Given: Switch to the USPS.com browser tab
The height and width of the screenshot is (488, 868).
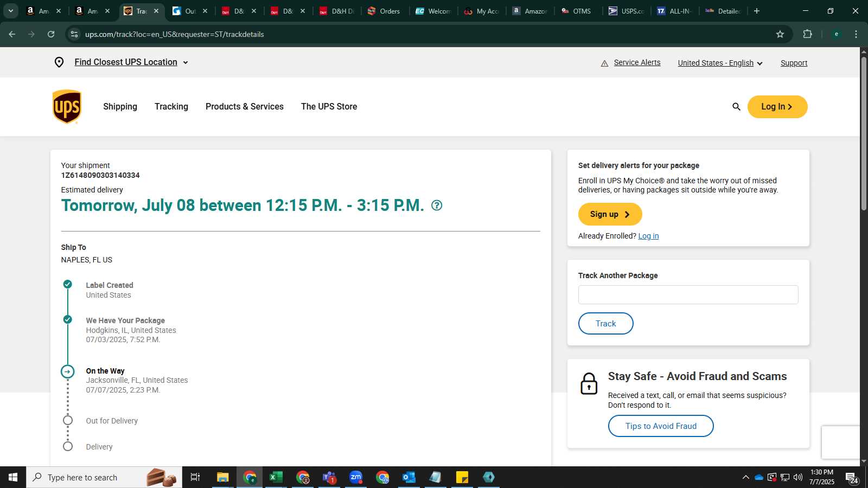Looking at the screenshot, I should pyautogui.click(x=627, y=11).
